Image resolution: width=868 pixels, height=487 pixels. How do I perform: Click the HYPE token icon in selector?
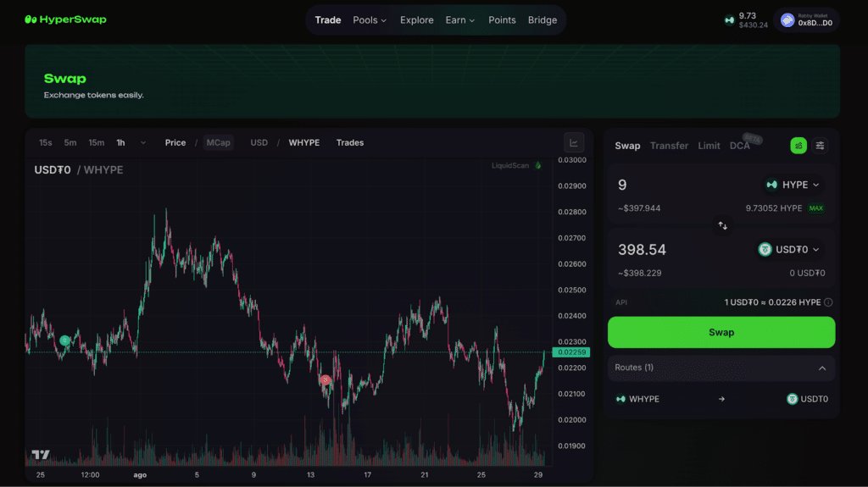click(x=771, y=185)
